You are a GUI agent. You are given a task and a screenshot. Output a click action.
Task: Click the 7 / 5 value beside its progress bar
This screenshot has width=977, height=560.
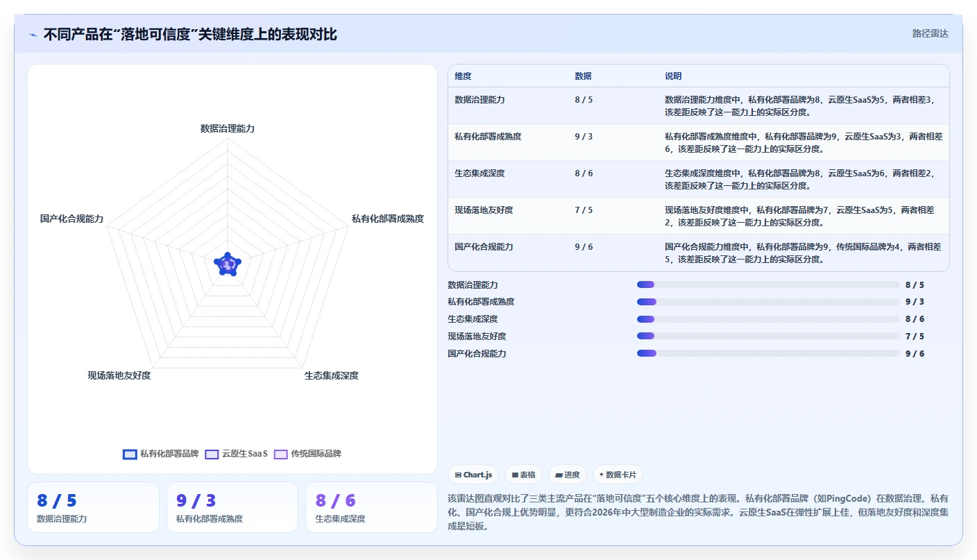(x=915, y=337)
